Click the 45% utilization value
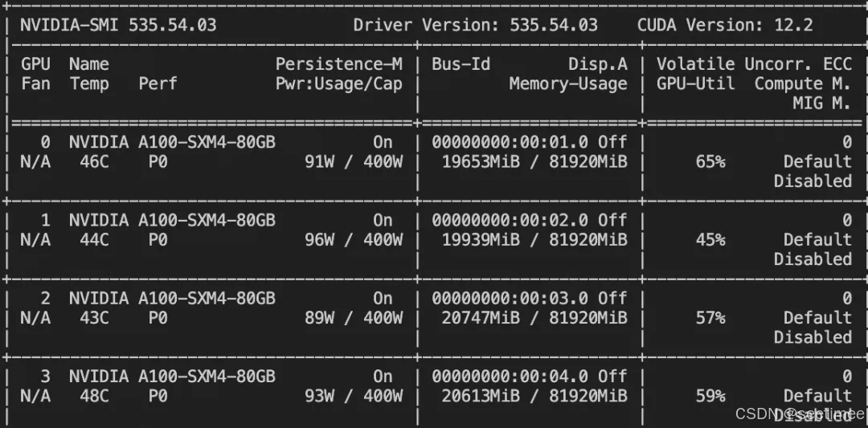This screenshot has width=868, height=428. click(710, 239)
